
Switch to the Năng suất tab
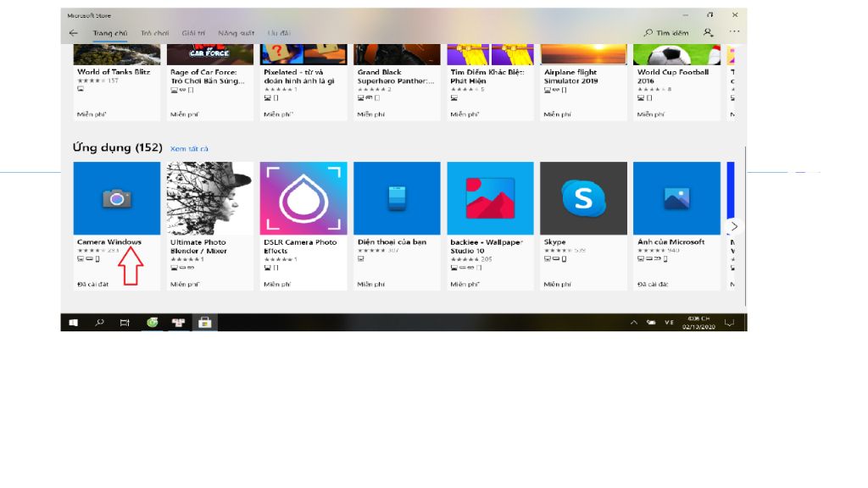coord(236,33)
